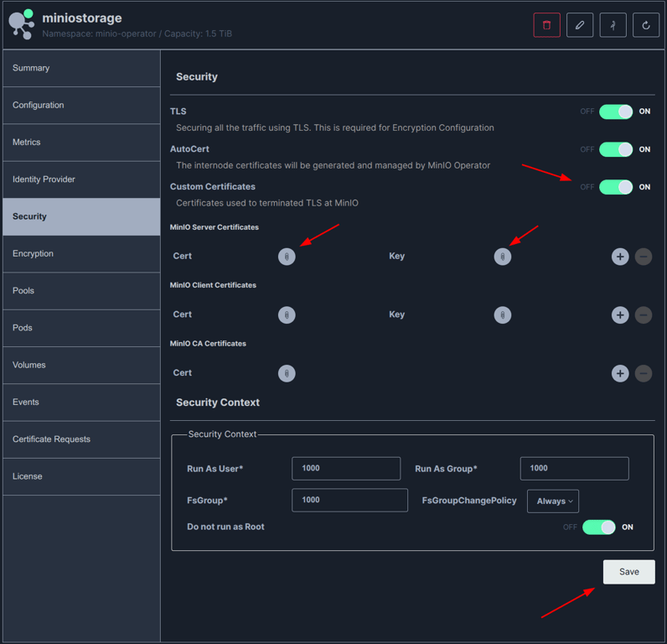This screenshot has height=644, width=667.
Task: Click the Security Context section heading
Action: point(218,402)
